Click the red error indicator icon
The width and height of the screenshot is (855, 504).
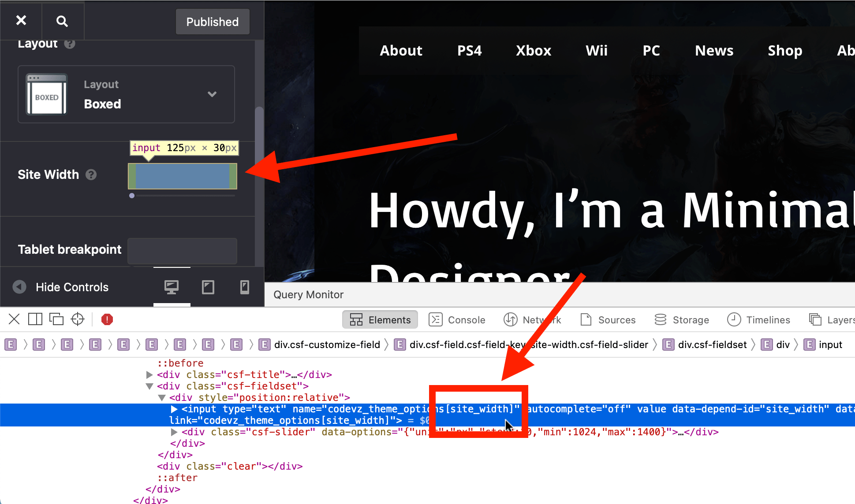[x=107, y=319]
